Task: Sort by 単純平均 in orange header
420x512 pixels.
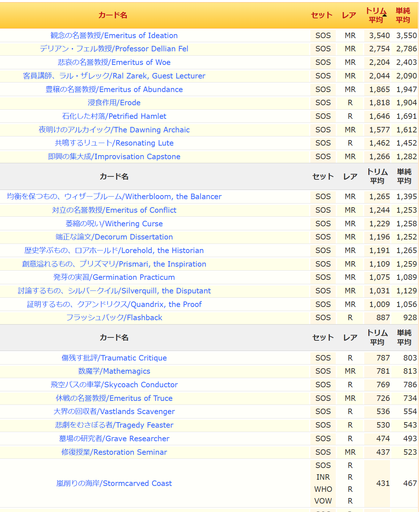Action: click(x=403, y=15)
